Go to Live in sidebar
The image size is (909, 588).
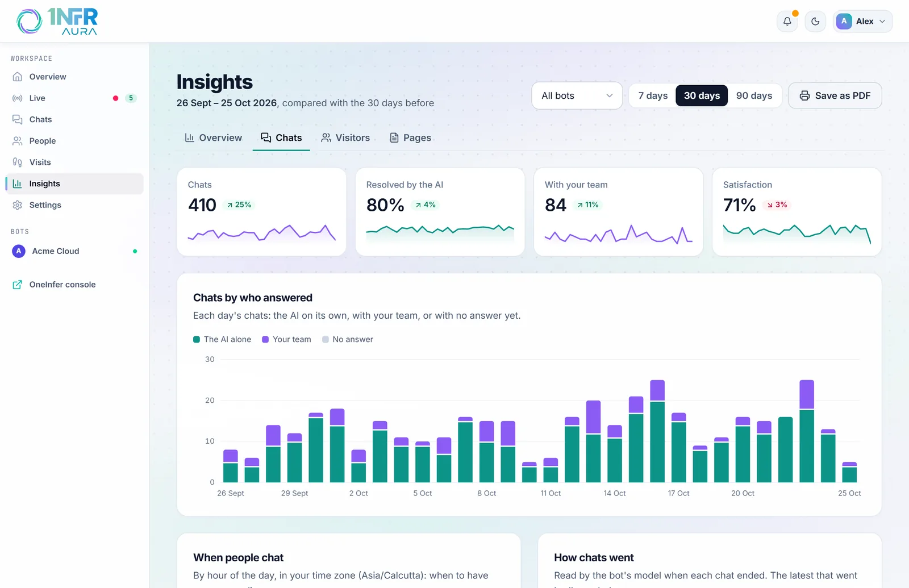(x=74, y=98)
